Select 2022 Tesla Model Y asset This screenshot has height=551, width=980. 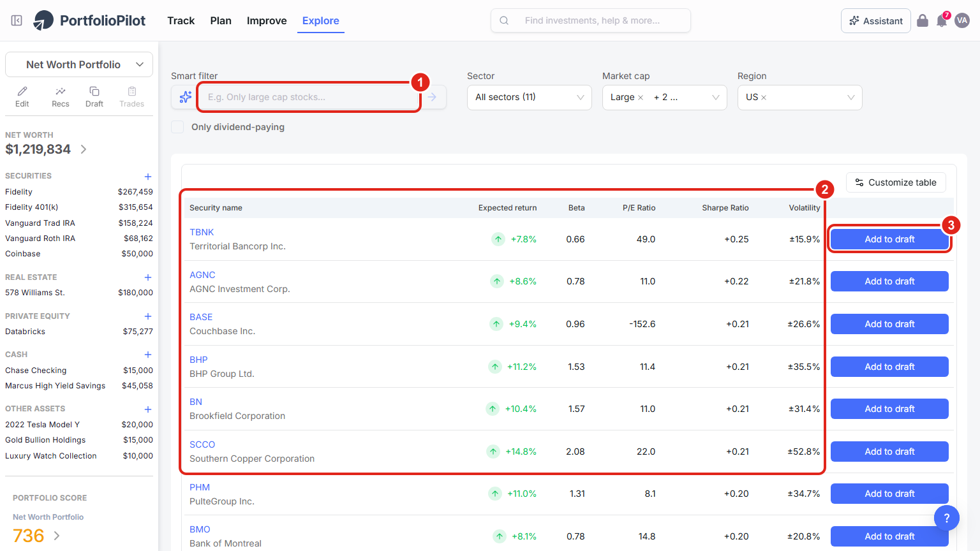click(x=79, y=425)
